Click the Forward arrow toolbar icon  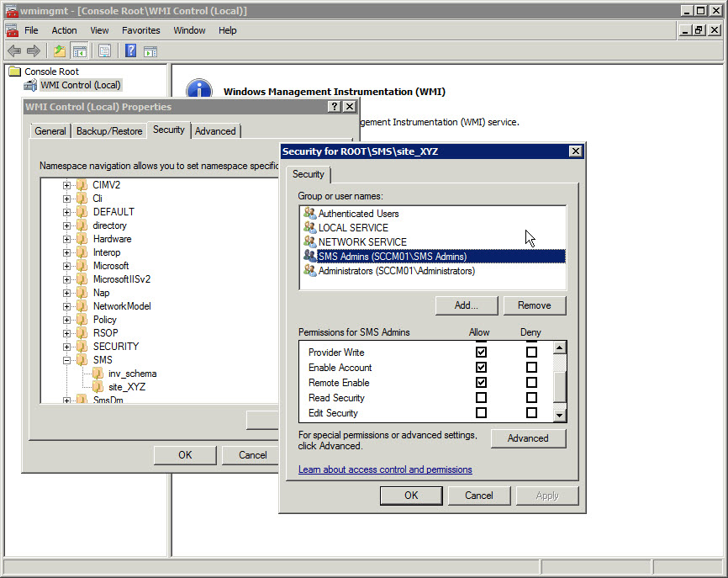click(x=34, y=51)
